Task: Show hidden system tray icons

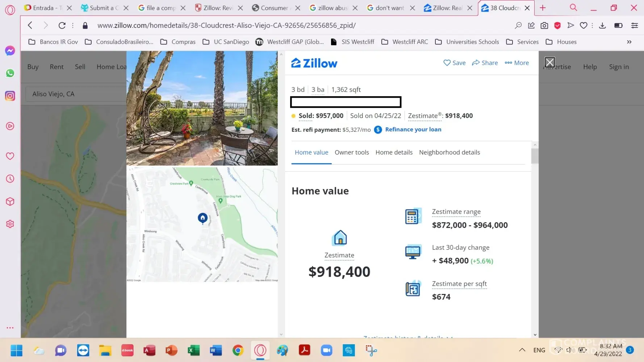Action: click(x=522, y=350)
